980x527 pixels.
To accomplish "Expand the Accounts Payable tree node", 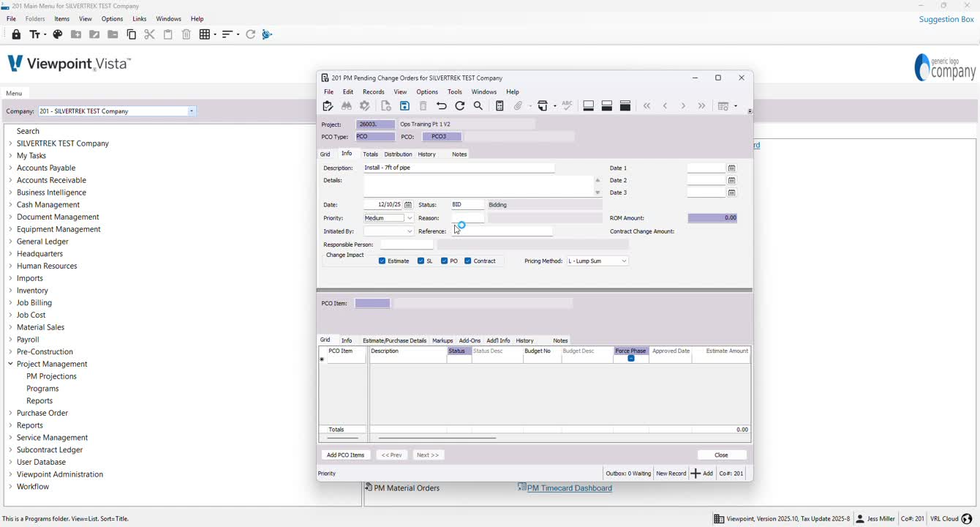I will (x=10, y=168).
